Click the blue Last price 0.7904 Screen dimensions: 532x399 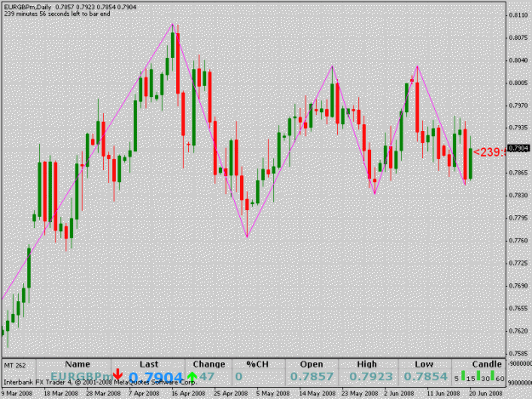pyautogui.click(x=156, y=377)
